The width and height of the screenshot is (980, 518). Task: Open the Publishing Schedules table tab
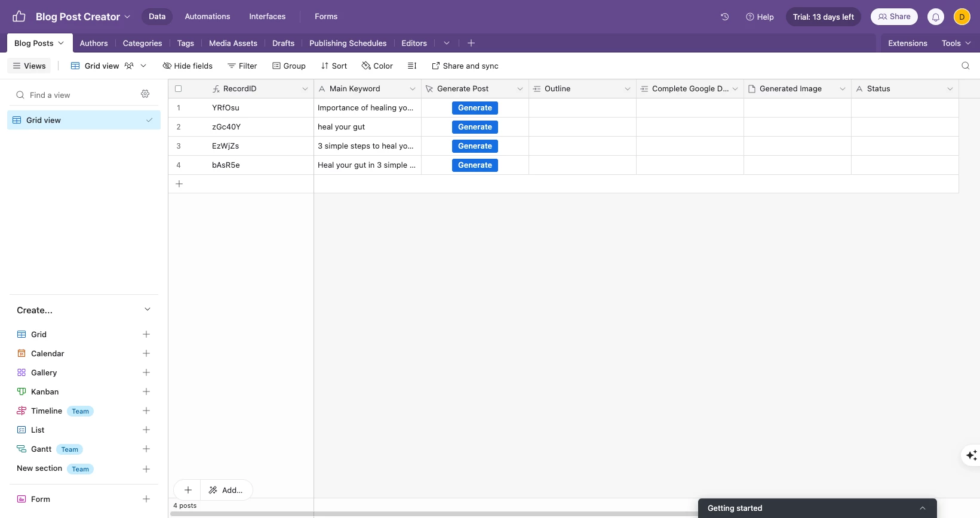[348, 43]
